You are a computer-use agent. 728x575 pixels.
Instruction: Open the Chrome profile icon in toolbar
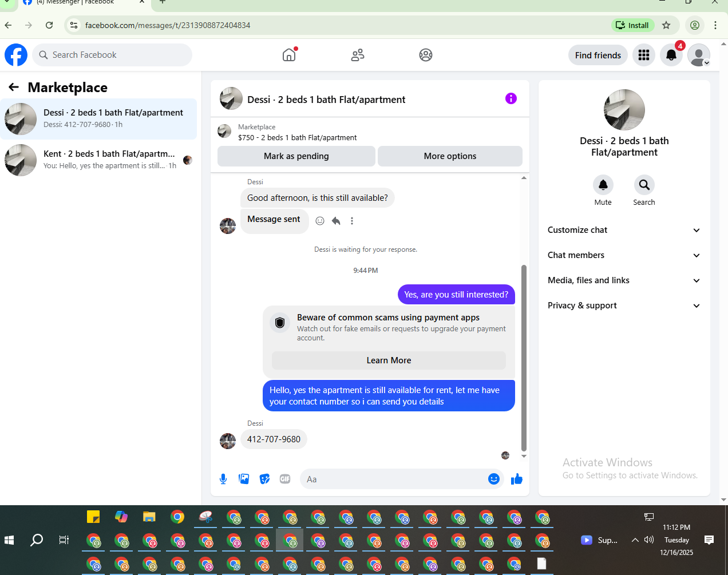coord(695,25)
